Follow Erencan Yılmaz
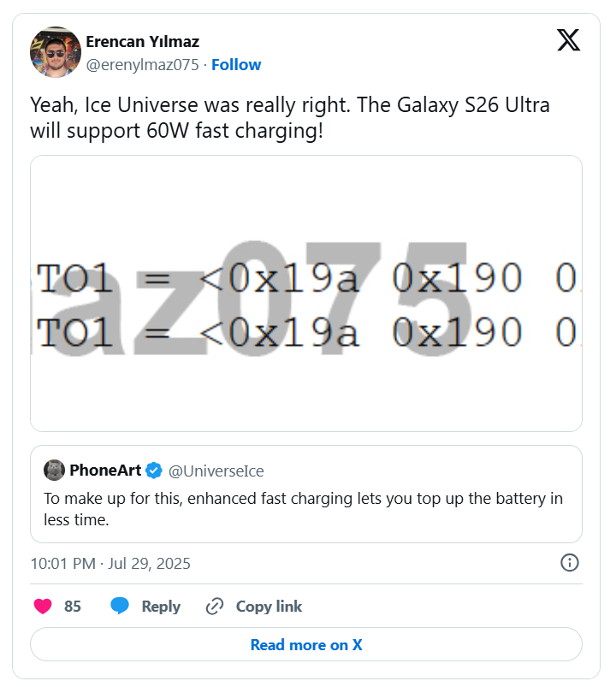 tap(236, 65)
